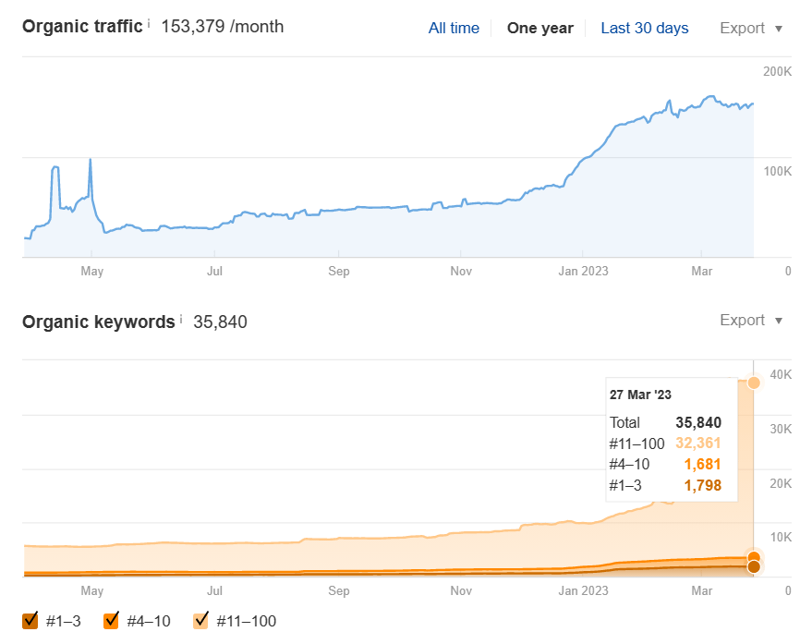Open the Export dropdown for Organic traffic
Viewport: 812px width, 644px height.
(x=750, y=28)
